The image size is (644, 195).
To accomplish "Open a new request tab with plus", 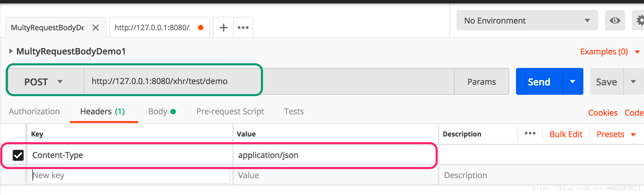I will [224, 28].
